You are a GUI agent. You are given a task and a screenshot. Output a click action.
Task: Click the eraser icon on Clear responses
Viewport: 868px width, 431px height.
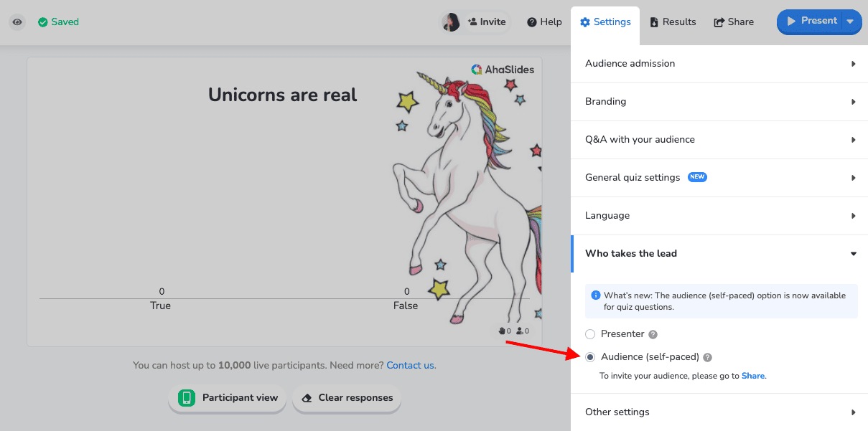pyautogui.click(x=307, y=398)
